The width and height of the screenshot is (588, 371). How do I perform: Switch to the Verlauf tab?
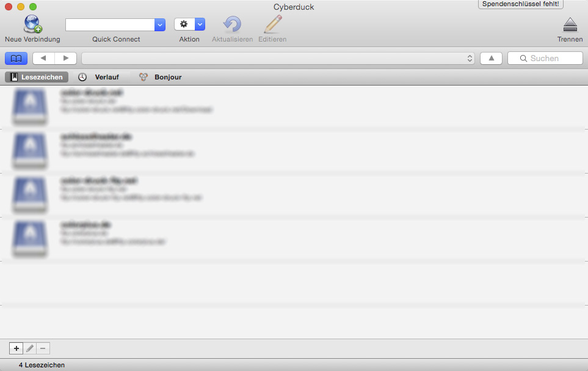[99, 77]
